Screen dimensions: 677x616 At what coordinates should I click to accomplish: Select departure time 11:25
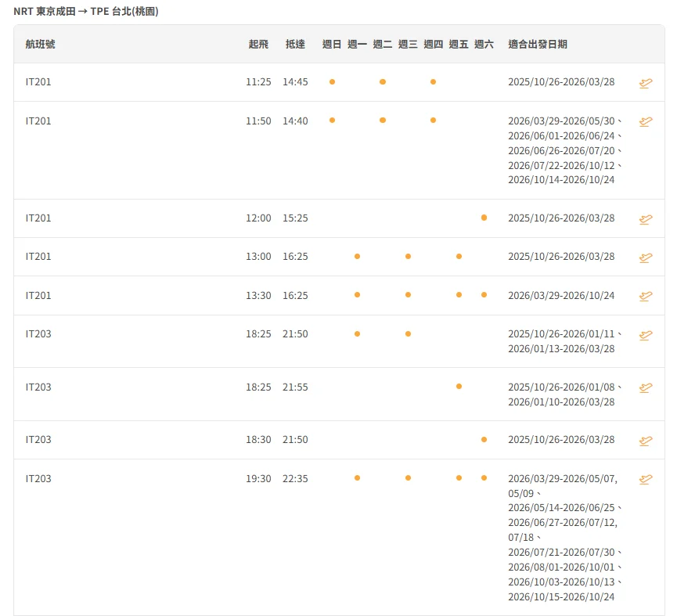pos(258,82)
